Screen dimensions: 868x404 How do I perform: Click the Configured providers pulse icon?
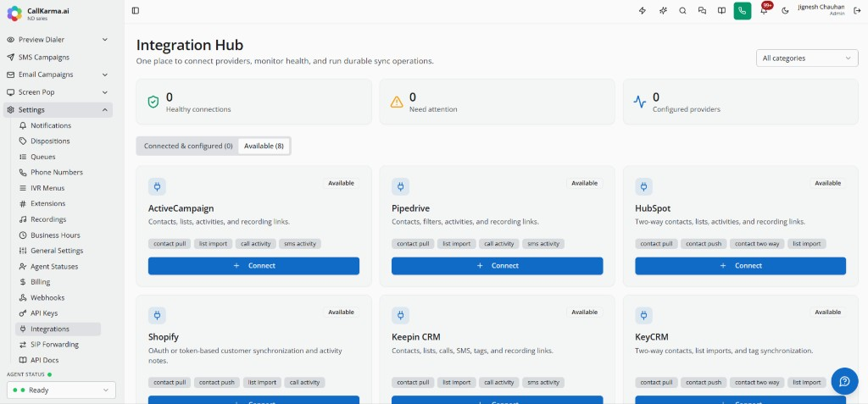coord(640,102)
